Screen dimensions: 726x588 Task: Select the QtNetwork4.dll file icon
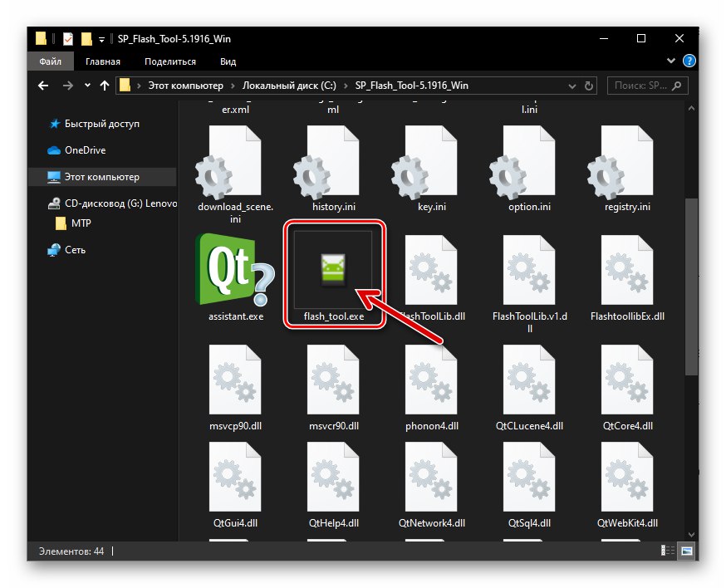[x=431, y=477]
